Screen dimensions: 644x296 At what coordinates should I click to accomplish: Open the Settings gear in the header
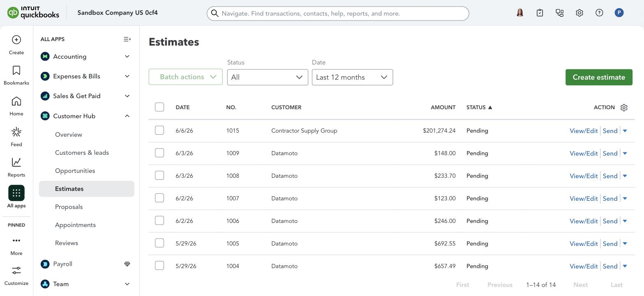(x=580, y=13)
